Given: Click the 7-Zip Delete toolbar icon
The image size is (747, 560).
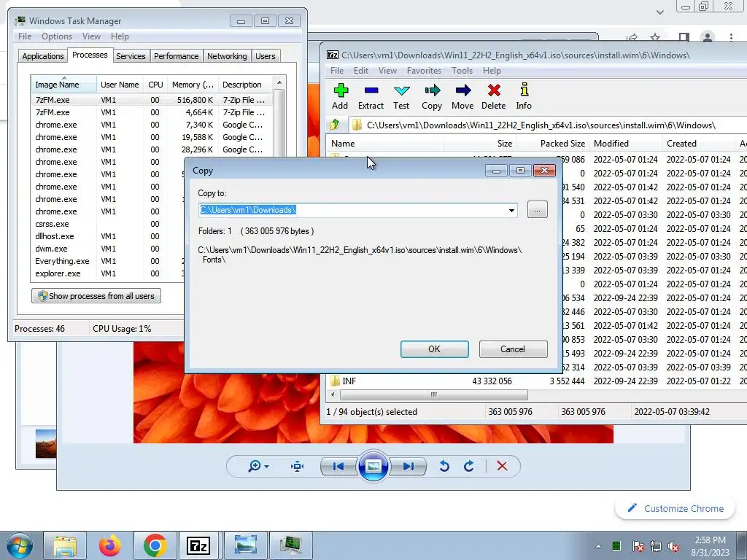Looking at the screenshot, I should 494,97.
